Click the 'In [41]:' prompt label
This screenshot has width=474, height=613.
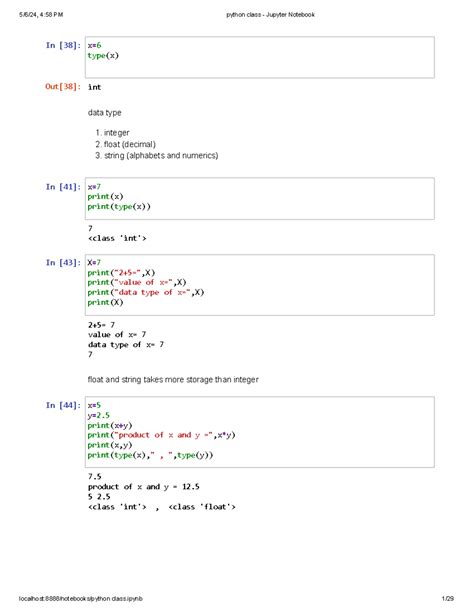click(x=63, y=187)
